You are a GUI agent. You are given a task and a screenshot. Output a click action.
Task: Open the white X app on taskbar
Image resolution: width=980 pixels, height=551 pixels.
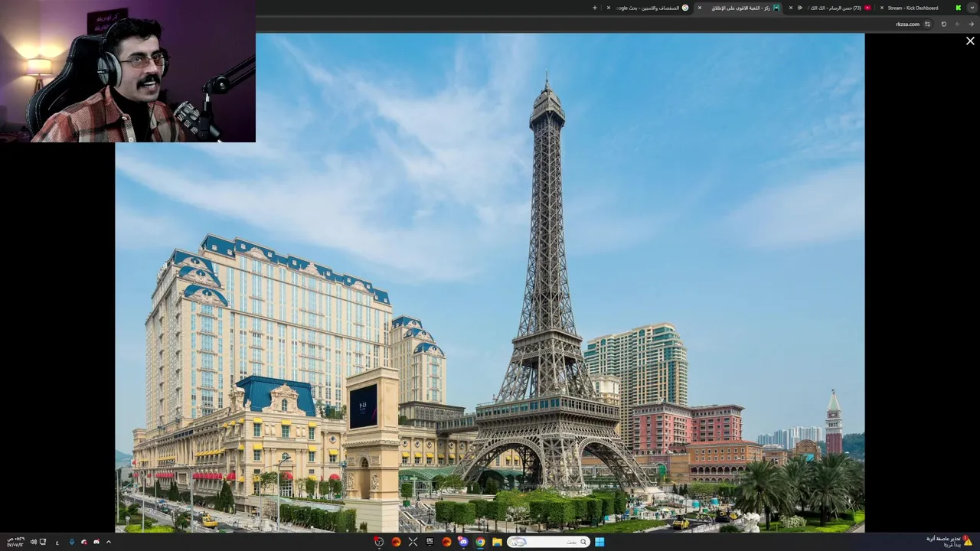413,542
